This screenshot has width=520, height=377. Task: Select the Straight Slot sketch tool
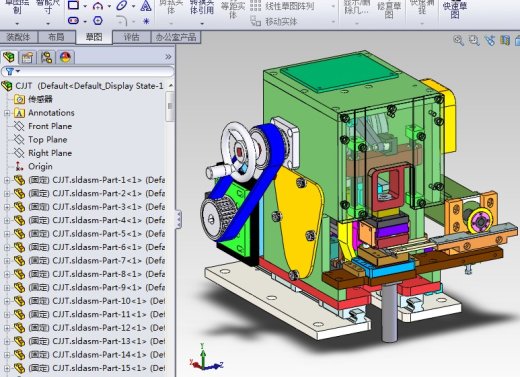coord(73,21)
